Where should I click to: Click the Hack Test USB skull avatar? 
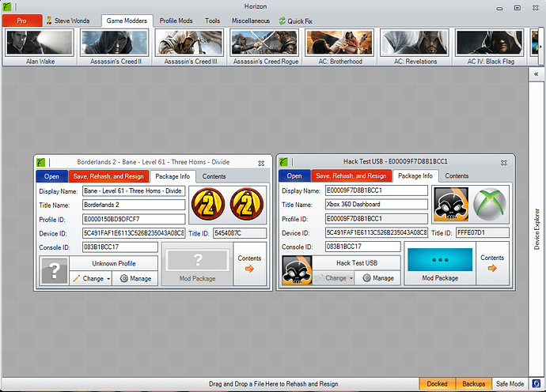(297, 270)
